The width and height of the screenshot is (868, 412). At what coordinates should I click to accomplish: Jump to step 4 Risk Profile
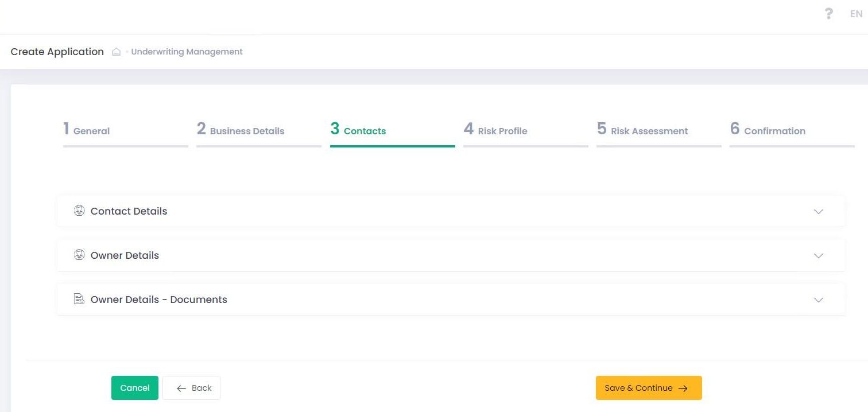(495, 130)
